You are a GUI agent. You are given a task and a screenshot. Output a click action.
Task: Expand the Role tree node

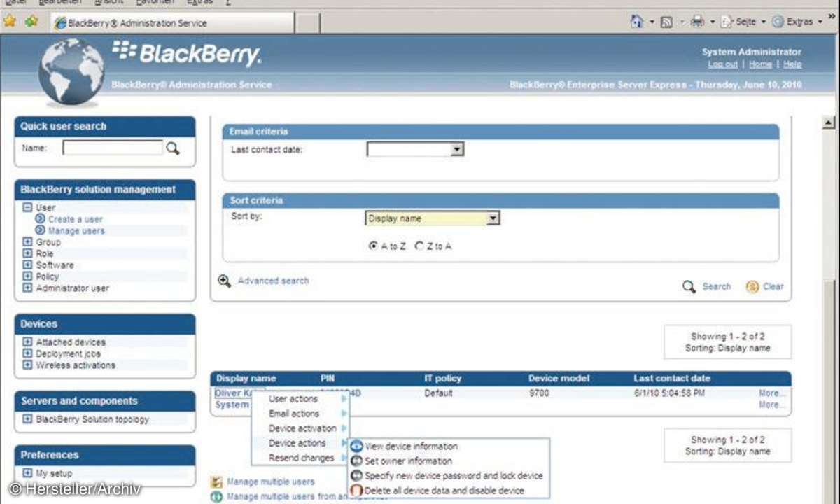coord(27,253)
